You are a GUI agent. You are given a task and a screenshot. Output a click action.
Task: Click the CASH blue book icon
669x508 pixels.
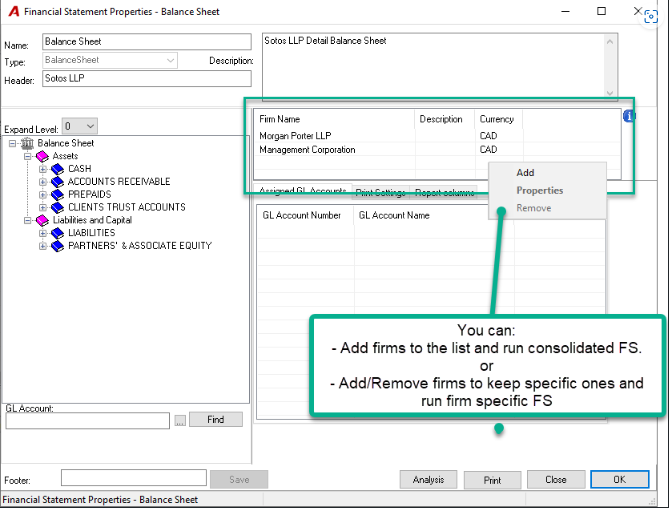point(57,169)
